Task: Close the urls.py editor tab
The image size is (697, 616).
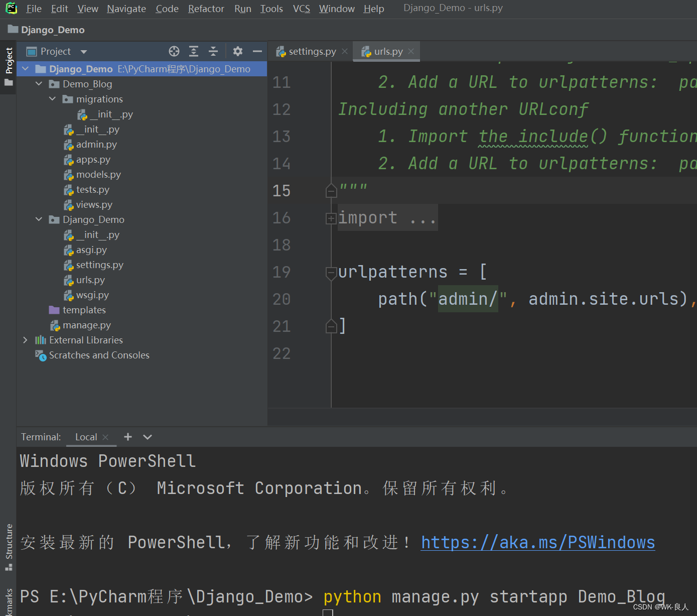Action: [x=411, y=51]
